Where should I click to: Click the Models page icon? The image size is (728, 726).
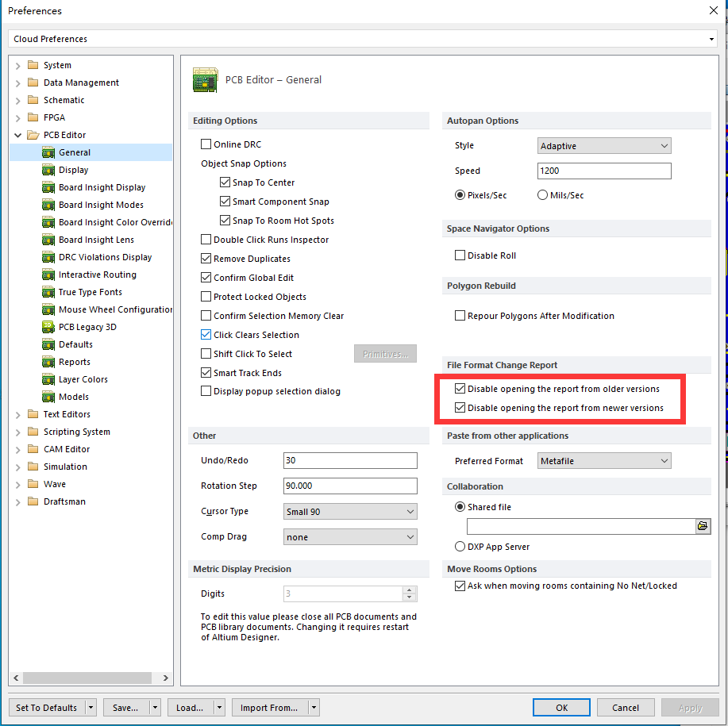tap(48, 397)
